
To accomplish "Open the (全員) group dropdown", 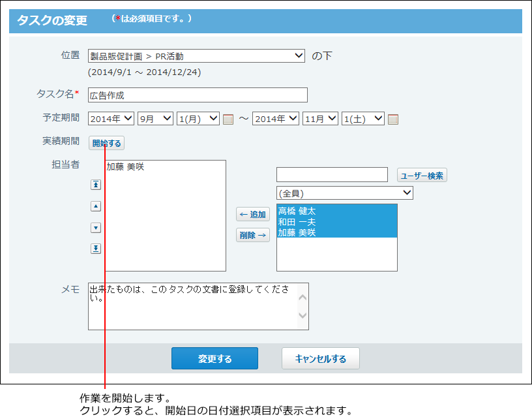I will (345, 193).
